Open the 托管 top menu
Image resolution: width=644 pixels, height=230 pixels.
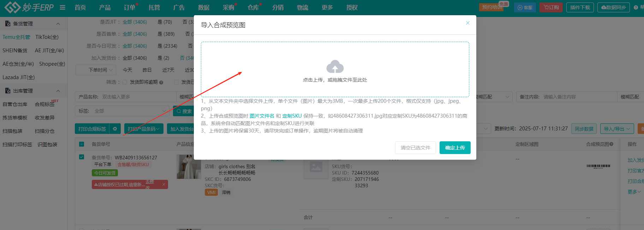tap(154, 7)
